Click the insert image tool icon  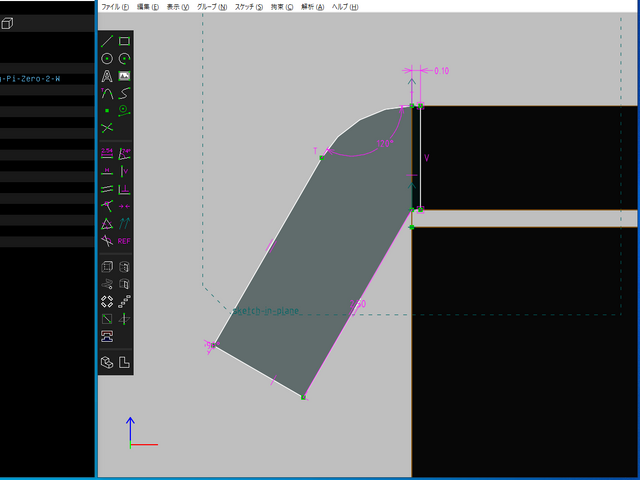(124, 76)
